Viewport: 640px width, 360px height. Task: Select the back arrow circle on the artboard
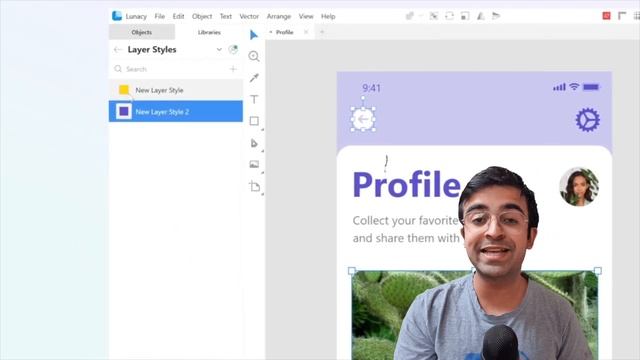point(363,119)
